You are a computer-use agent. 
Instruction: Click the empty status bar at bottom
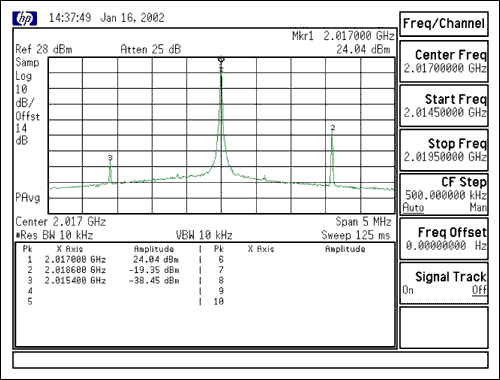tap(250, 360)
